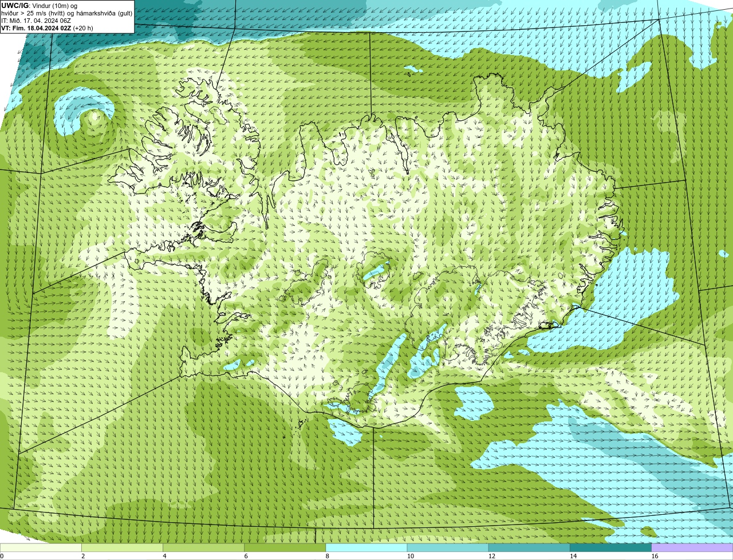733x560 pixels.
Task: Click the legend label '6'
Action: click(x=246, y=556)
